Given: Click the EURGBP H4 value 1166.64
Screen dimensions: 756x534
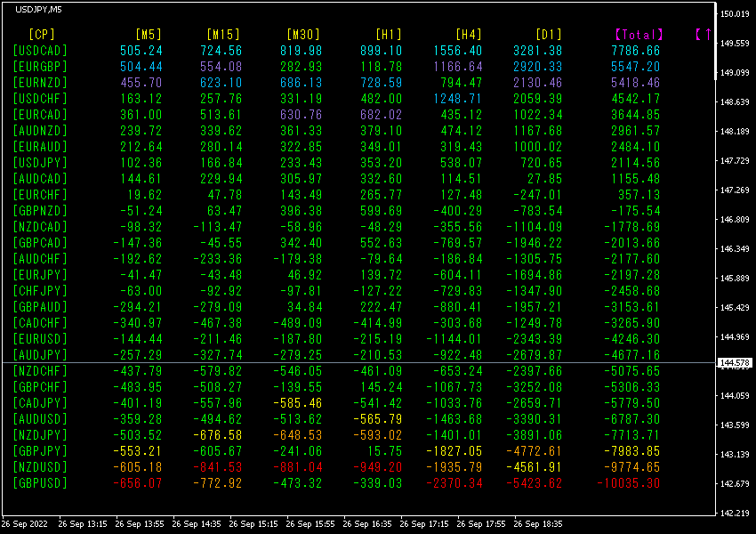Looking at the screenshot, I should (x=457, y=67).
